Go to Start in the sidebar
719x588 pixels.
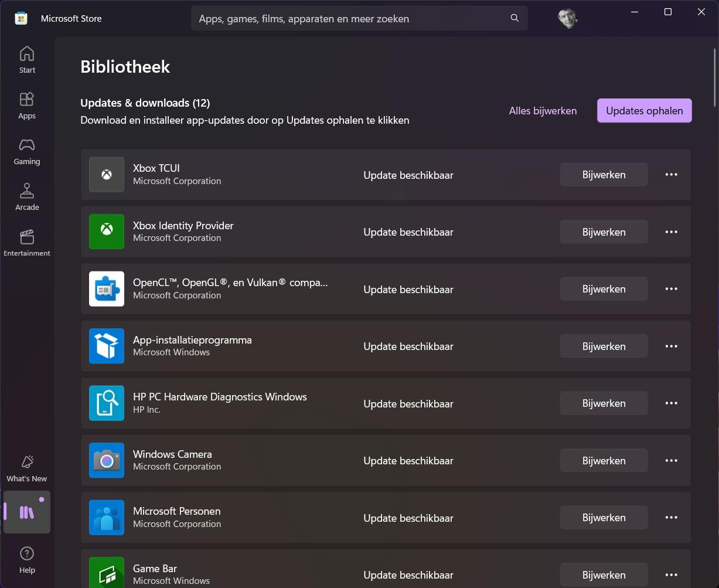(26, 59)
